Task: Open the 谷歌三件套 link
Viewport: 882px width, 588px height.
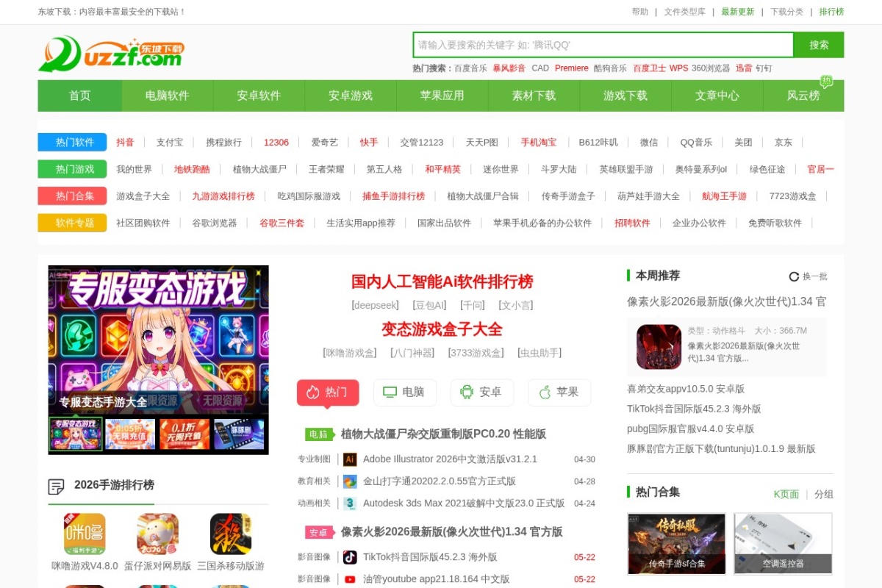Action: pos(282,223)
